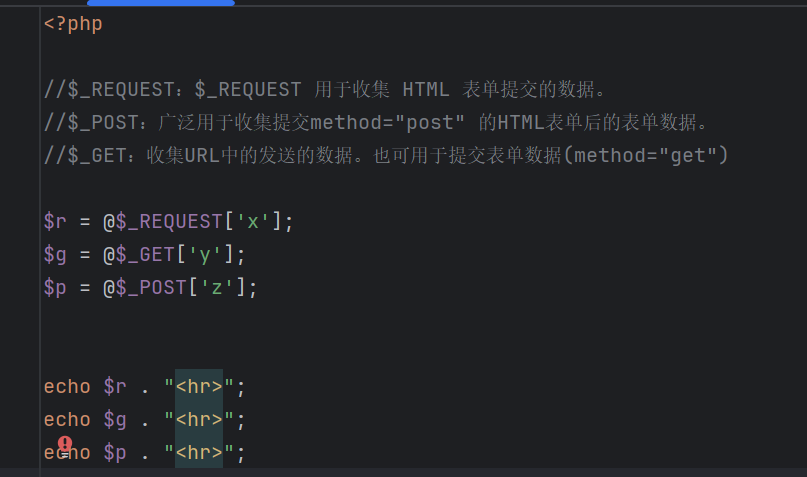Click @$_REQUEST in the $r assignment
This screenshot has height=477, width=807.
pos(163,222)
